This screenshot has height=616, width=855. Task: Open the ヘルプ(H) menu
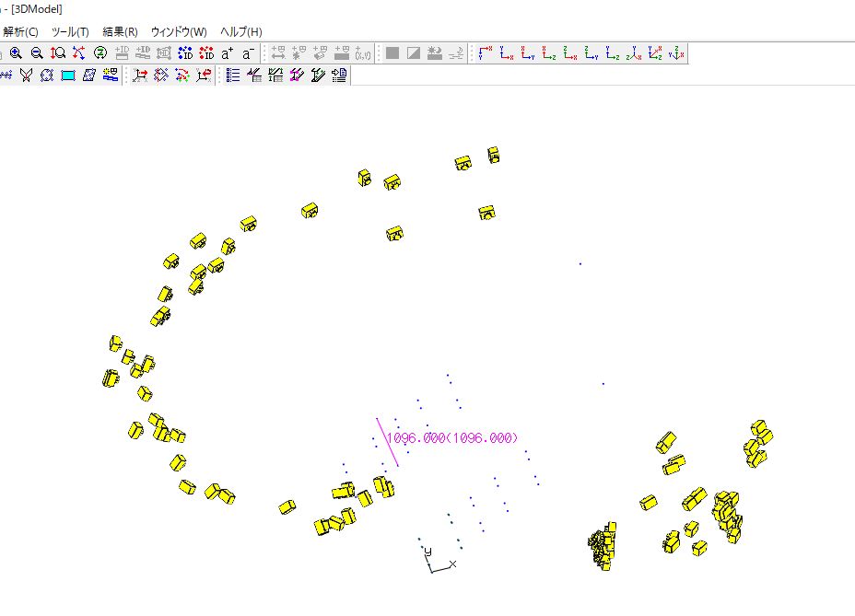240,31
